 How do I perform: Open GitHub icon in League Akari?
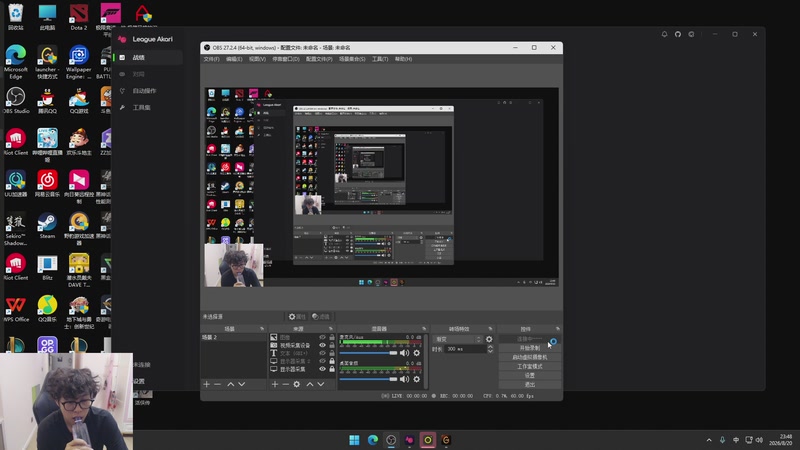point(678,34)
